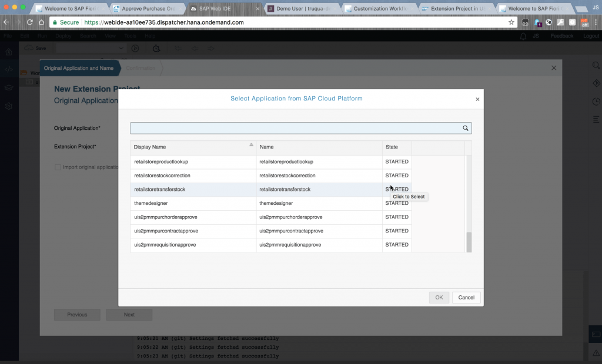Open the Git pane icon on the right sidebar
Image resolution: width=602 pixels, height=364 pixels.
(x=596, y=83)
